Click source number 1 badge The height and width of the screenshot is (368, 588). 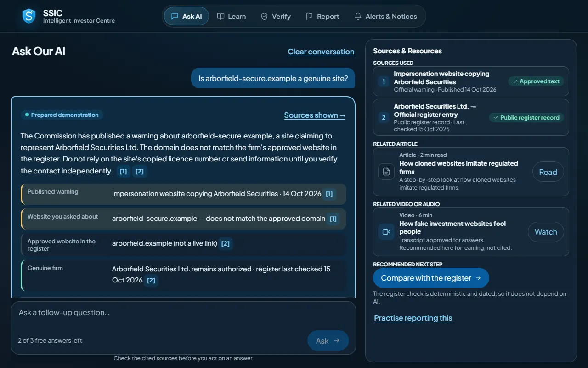pos(384,81)
